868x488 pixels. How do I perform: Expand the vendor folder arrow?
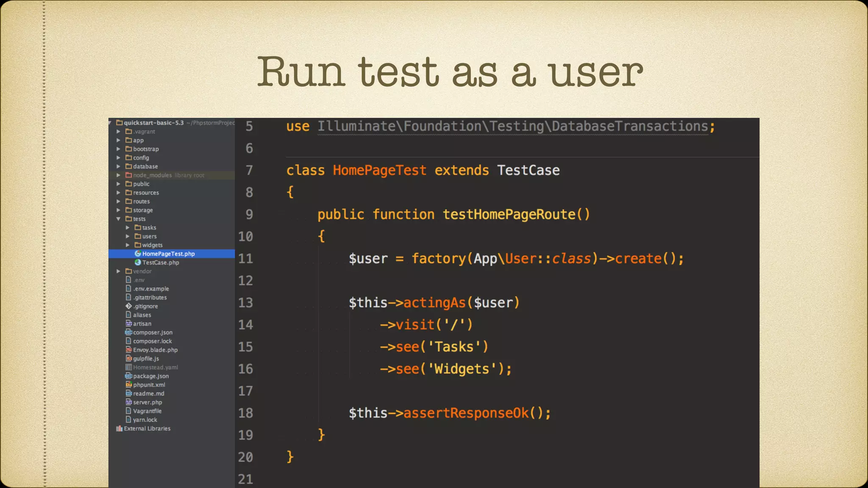[119, 271]
